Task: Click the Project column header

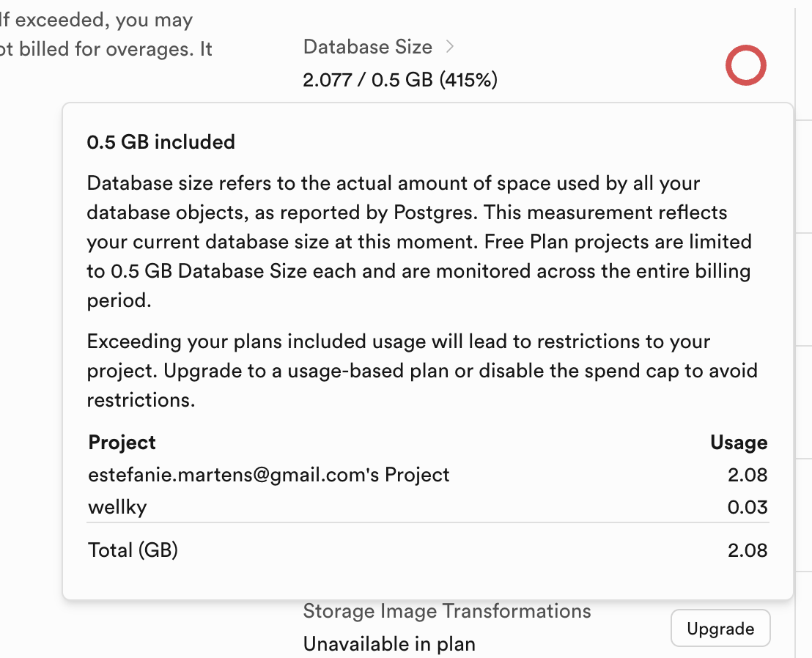Action: pyautogui.click(x=122, y=443)
